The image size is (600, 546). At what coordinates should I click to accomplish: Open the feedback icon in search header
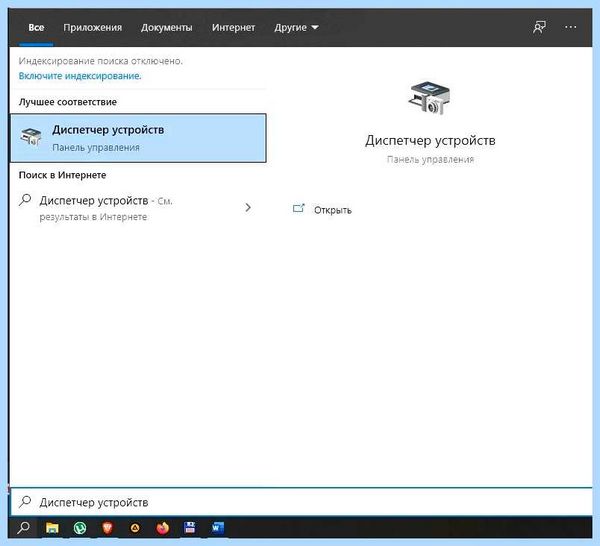click(539, 27)
